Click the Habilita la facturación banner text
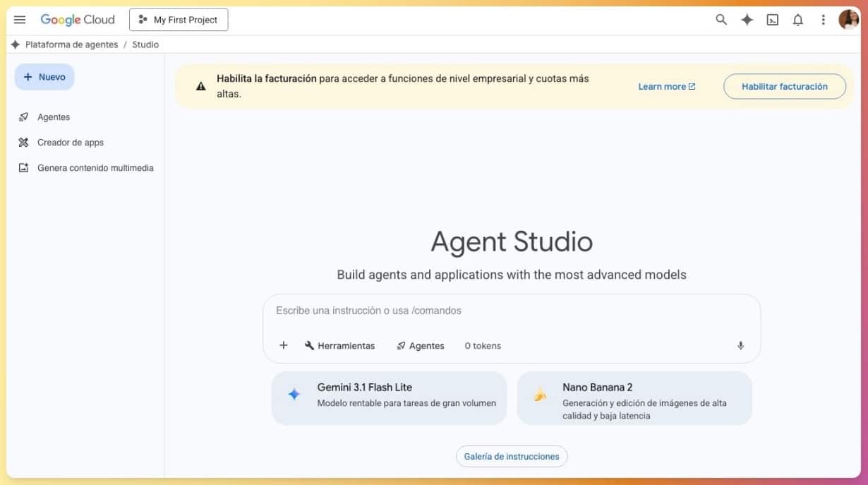This screenshot has width=868, height=485. pyautogui.click(x=403, y=86)
